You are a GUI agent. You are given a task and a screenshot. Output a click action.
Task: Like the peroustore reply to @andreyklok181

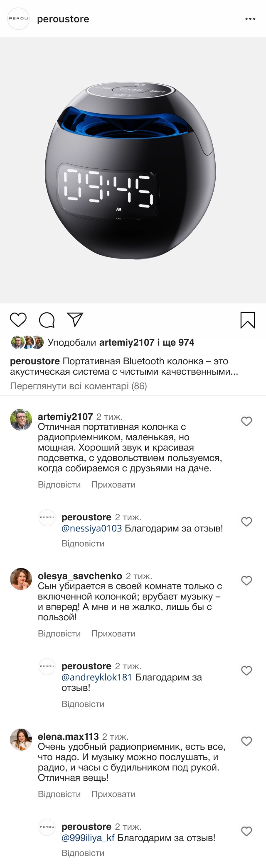pyautogui.click(x=246, y=671)
